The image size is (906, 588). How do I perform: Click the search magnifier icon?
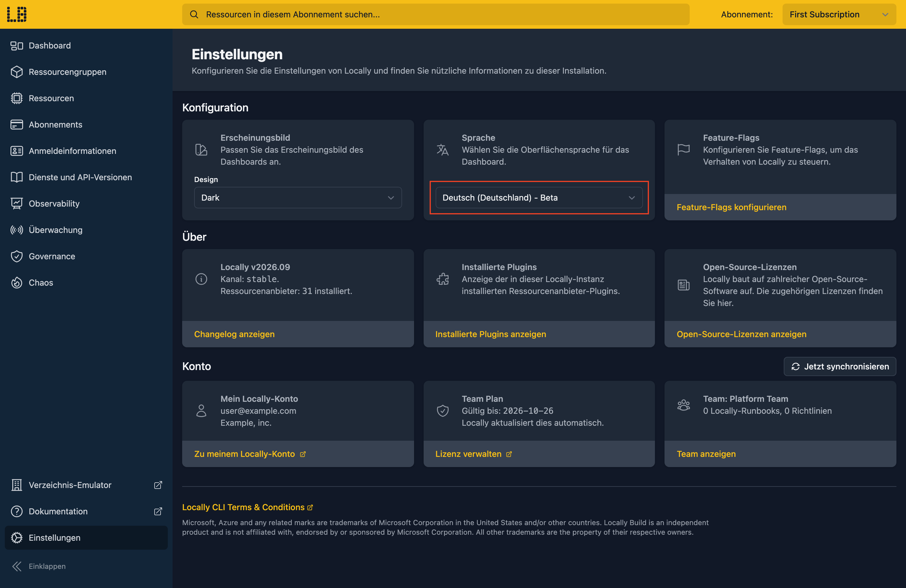pos(194,14)
